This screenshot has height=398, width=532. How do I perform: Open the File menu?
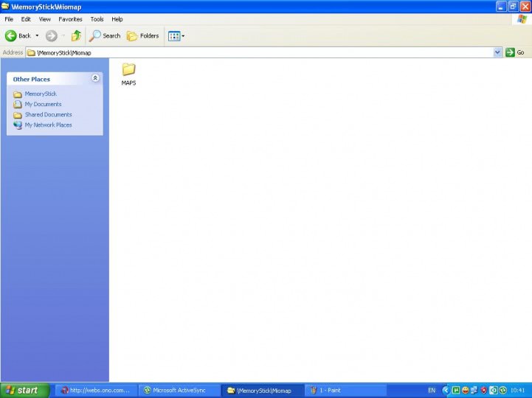point(9,19)
